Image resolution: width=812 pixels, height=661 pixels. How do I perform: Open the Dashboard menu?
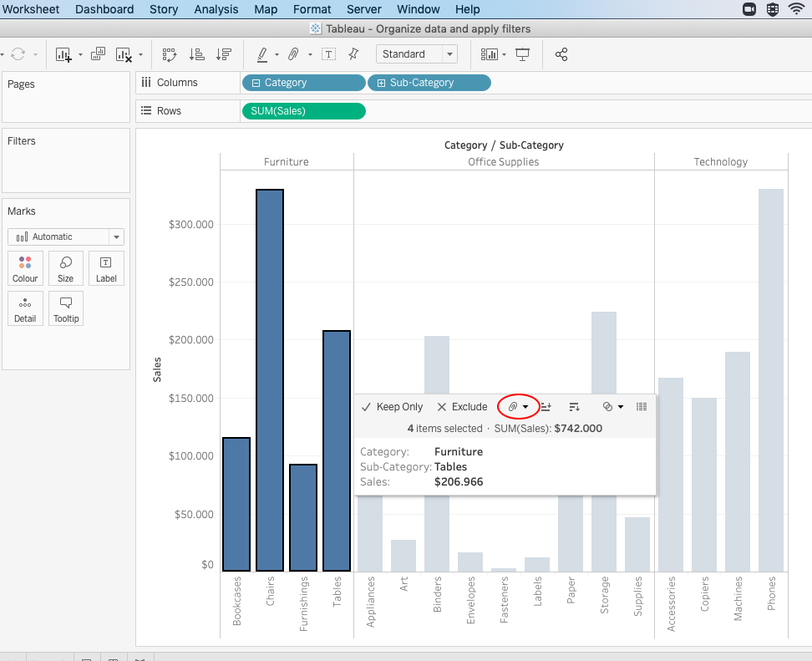click(104, 9)
